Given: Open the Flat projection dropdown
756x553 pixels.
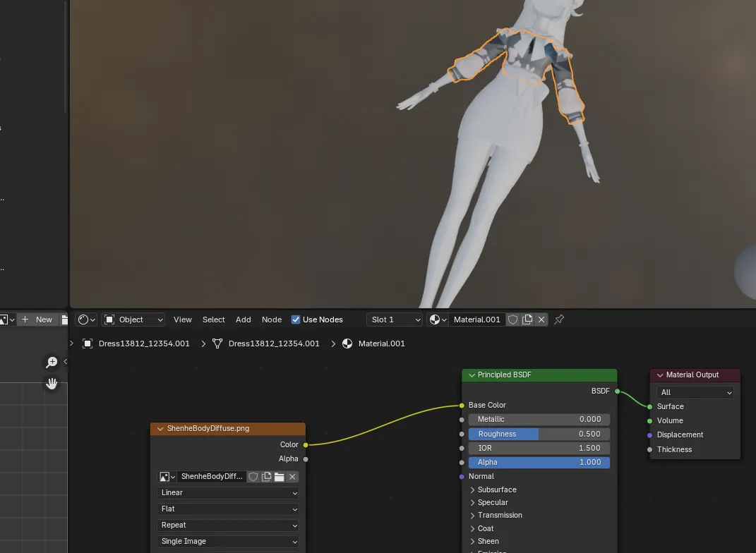Looking at the screenshot, I should click(227, 509).
